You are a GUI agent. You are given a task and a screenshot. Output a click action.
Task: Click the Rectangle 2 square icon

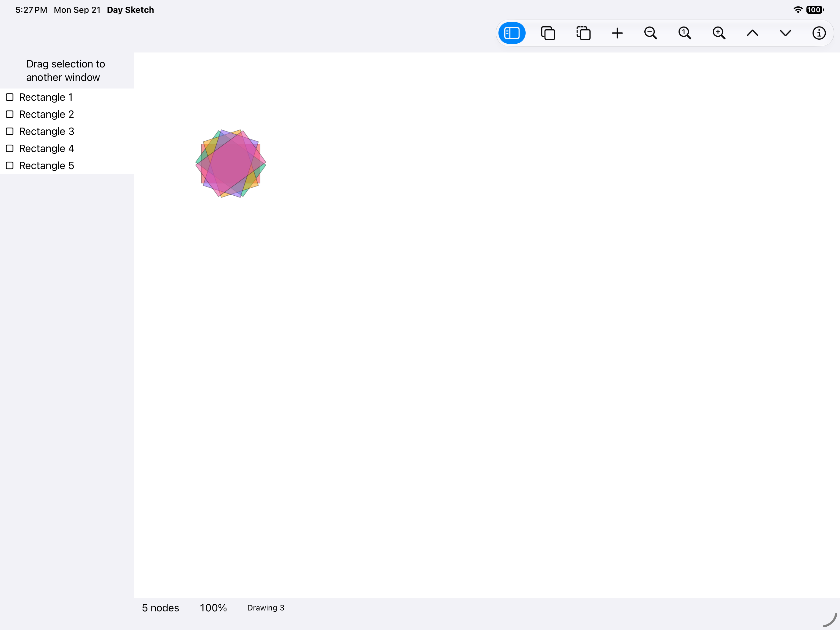(10, 114)
